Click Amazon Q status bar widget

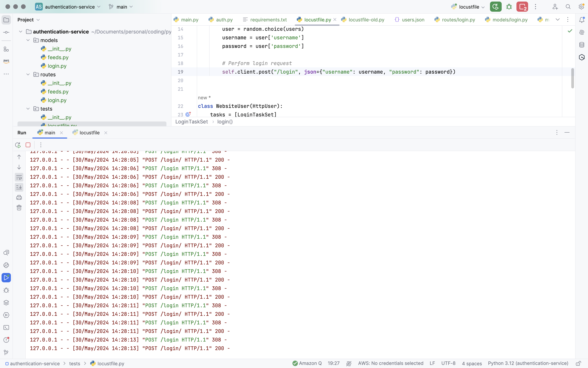[307, 363]
